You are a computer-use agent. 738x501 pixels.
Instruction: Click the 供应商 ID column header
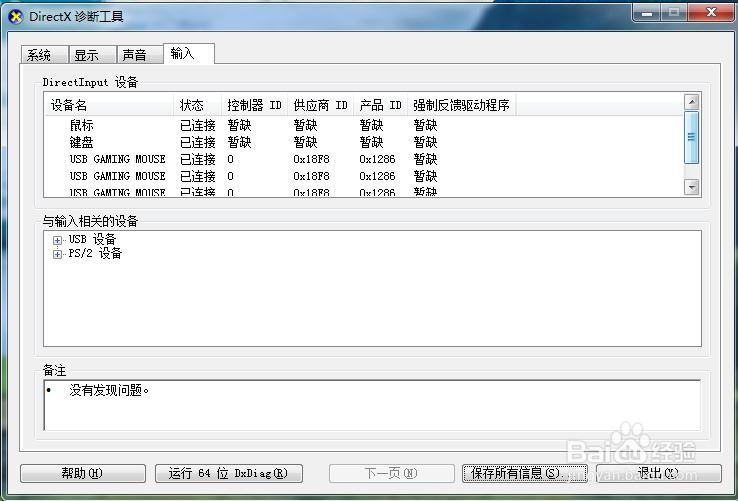(321, 105)
